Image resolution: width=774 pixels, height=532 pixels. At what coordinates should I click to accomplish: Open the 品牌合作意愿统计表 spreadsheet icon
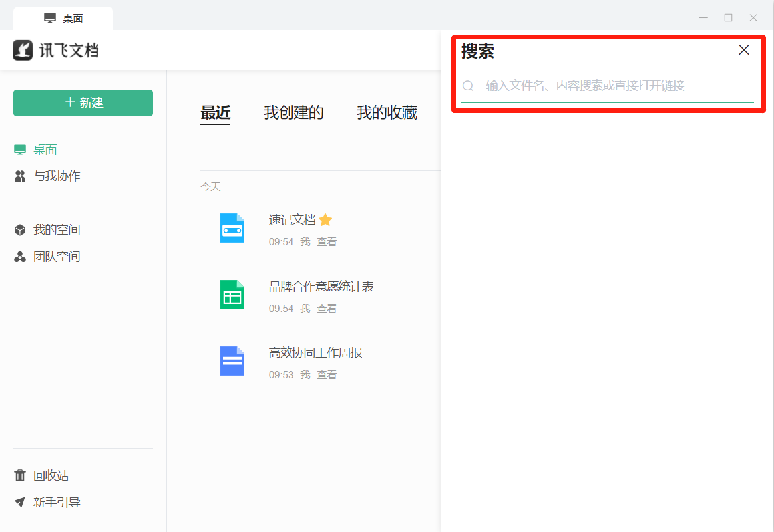tap(232, 295)
